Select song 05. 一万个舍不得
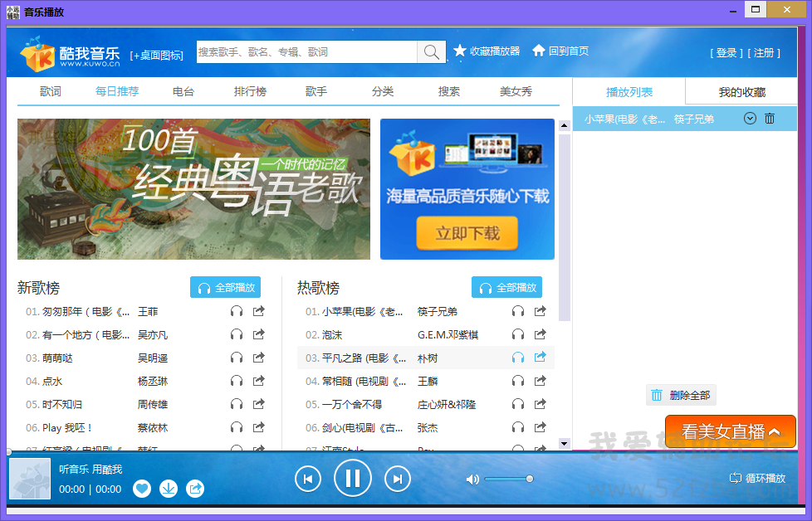Viewport: 812px width, 521px height. (350, 405)
